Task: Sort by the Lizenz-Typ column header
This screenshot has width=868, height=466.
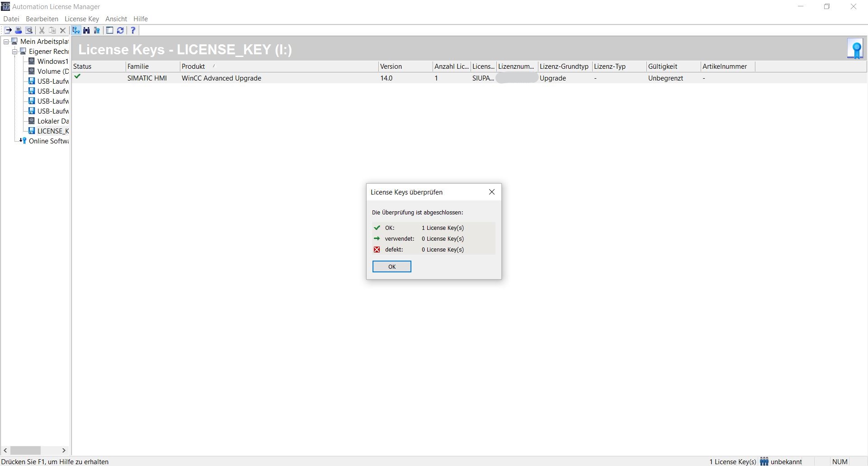Action: [x=619, y=67]
